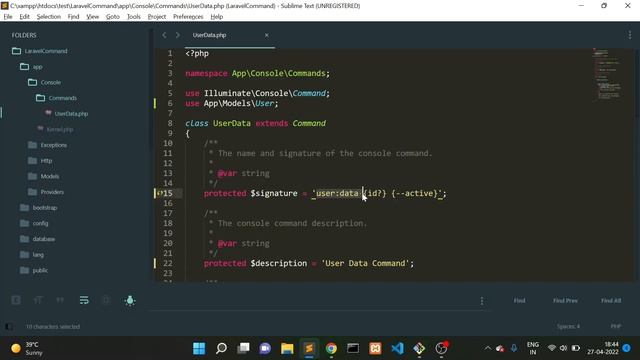The image size is (640, 360).
Task: Open OBS Studio from taskbar
Action: [441, 348]
